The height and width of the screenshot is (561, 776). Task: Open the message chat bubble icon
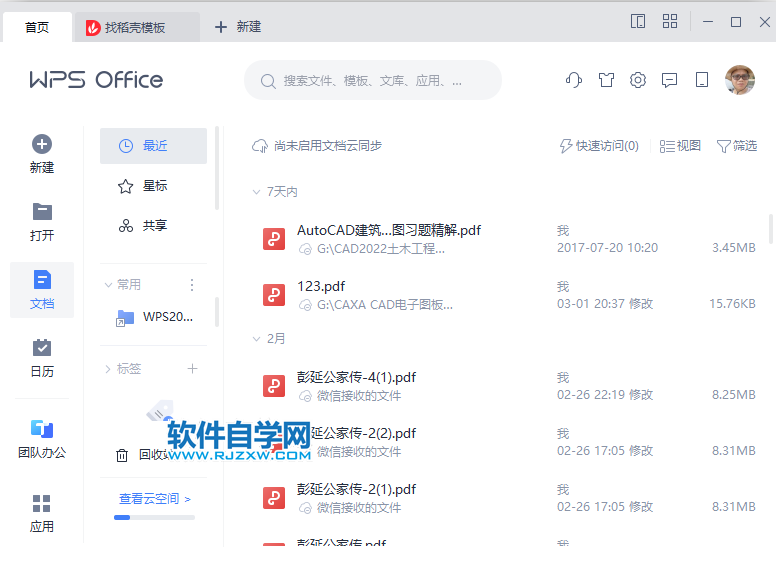[x=669, y=80]
